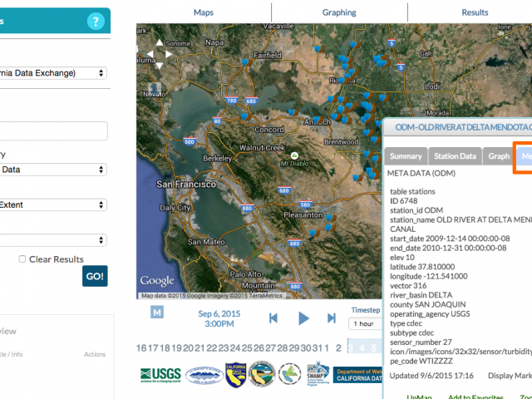The width and height of the screenshot is (532, 399).
Task: Click the UnMap link
Action: 419,397
